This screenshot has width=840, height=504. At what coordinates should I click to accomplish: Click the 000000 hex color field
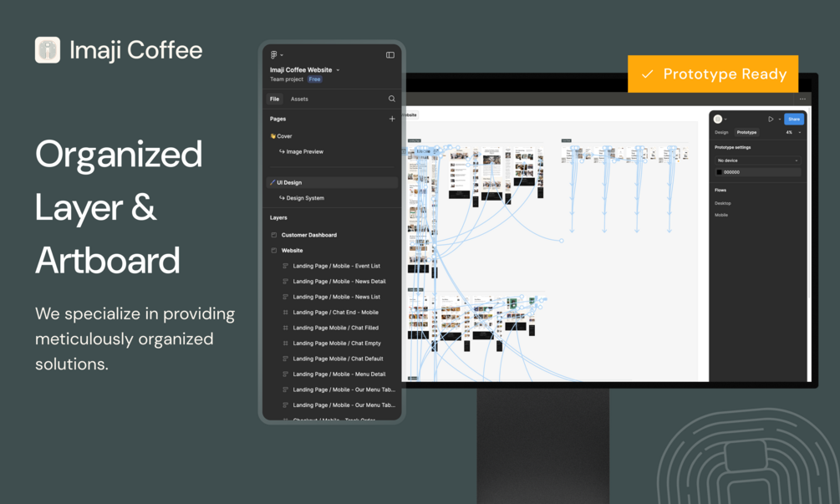click(757, 172)
